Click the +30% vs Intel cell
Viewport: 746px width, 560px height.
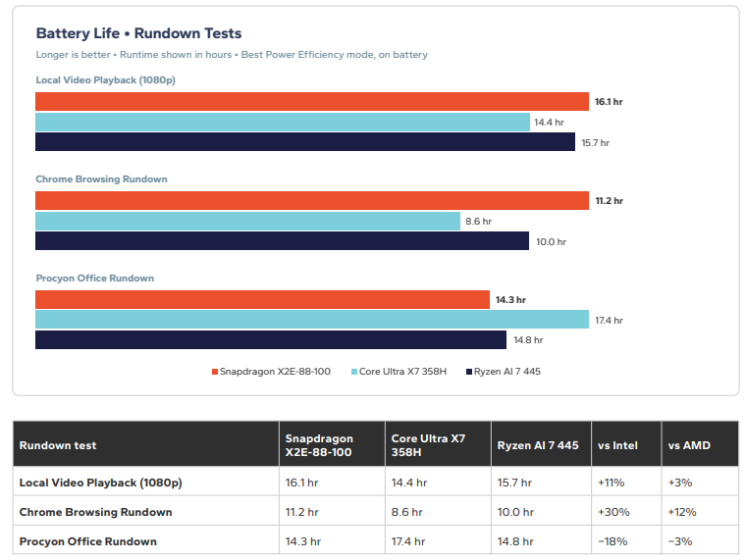coord(626,511)
